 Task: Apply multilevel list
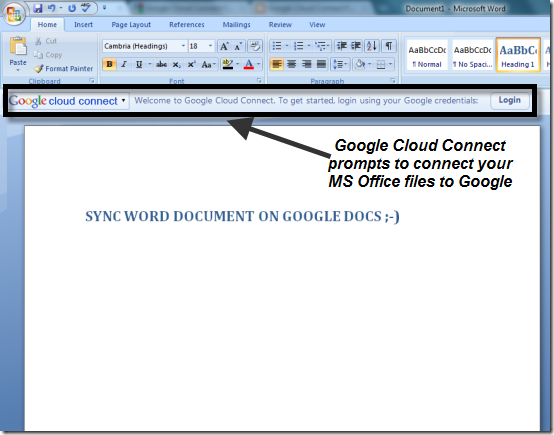pos(322,46)
